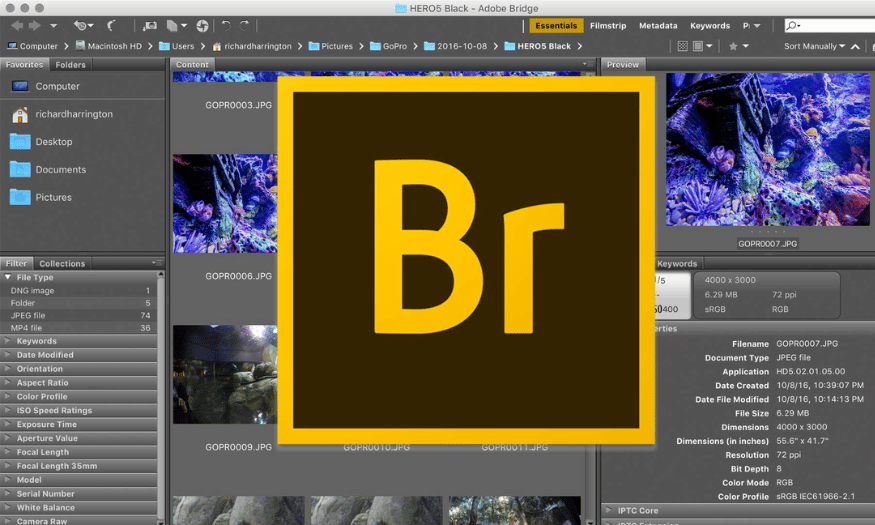Click richardharrington in the path bar
The height and width of the screenshot is (525, 875).
(252, 46)
